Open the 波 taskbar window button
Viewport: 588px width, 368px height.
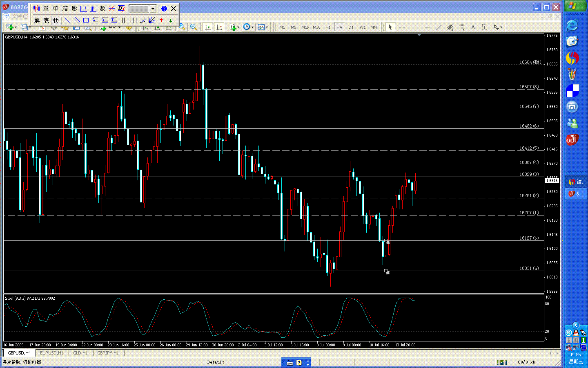(576, 182)
